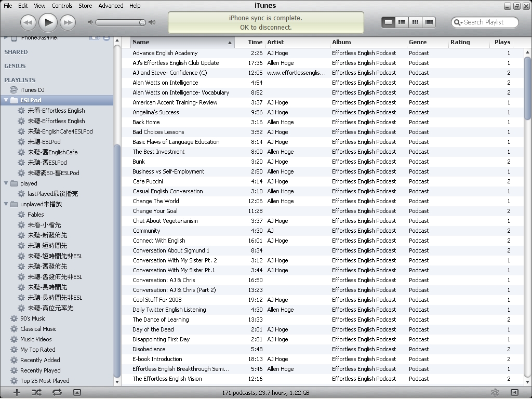Click the Play button
The width and height of the screenshot is (532, 399).
pos(48,22)
